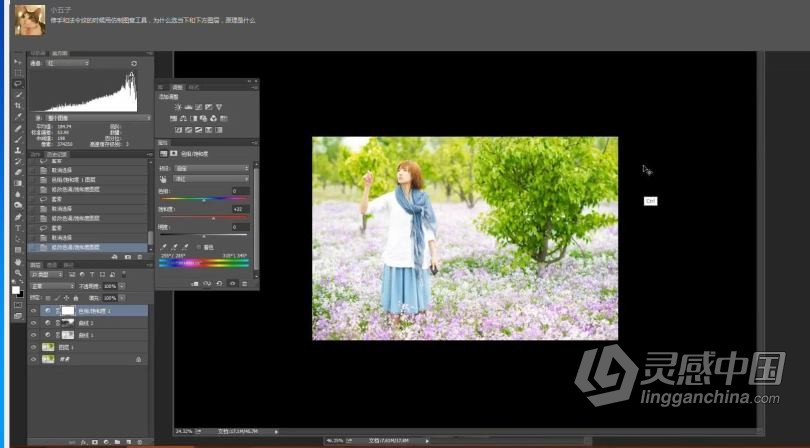Image resolution: width=810 pixels, height=448 pixels.
Task: Open the layer filter Kind dropdown
Action: click(47, 274)
